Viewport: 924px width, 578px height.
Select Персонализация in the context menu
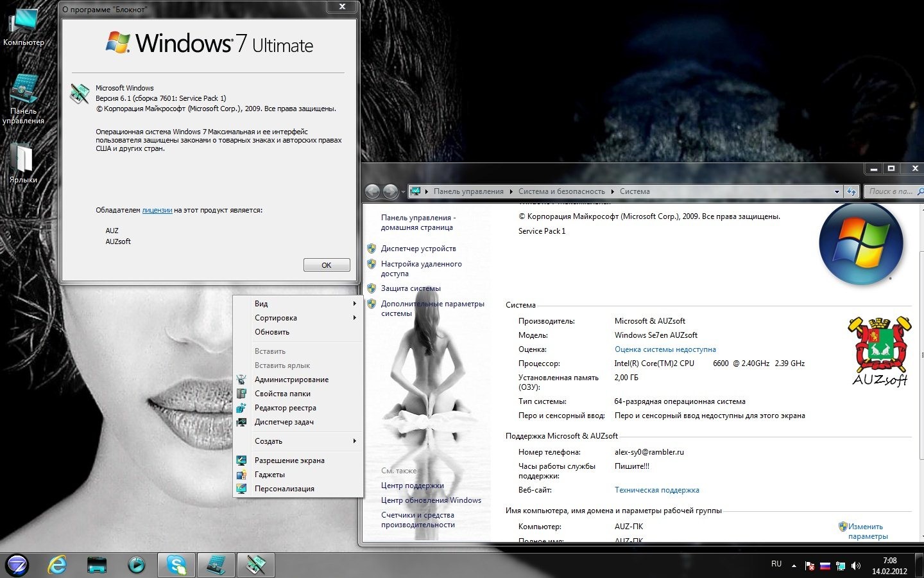coord(298,489)
